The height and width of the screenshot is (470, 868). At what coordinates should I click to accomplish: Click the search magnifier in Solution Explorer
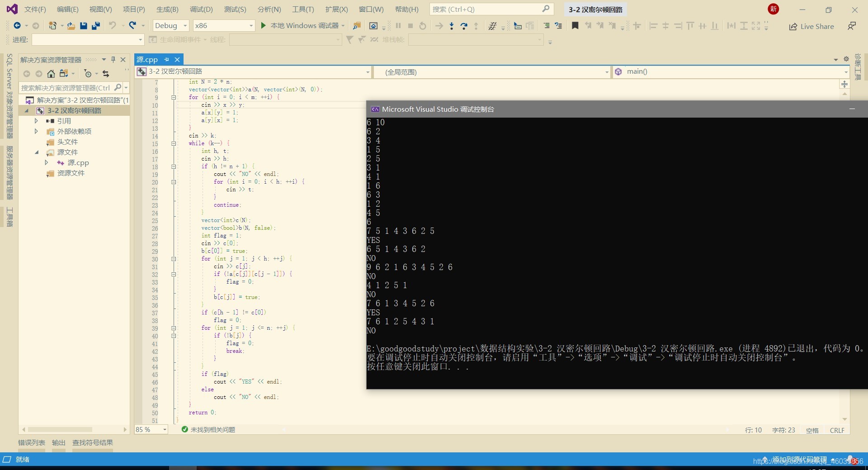pyautogui.click(x=118, y=87)
